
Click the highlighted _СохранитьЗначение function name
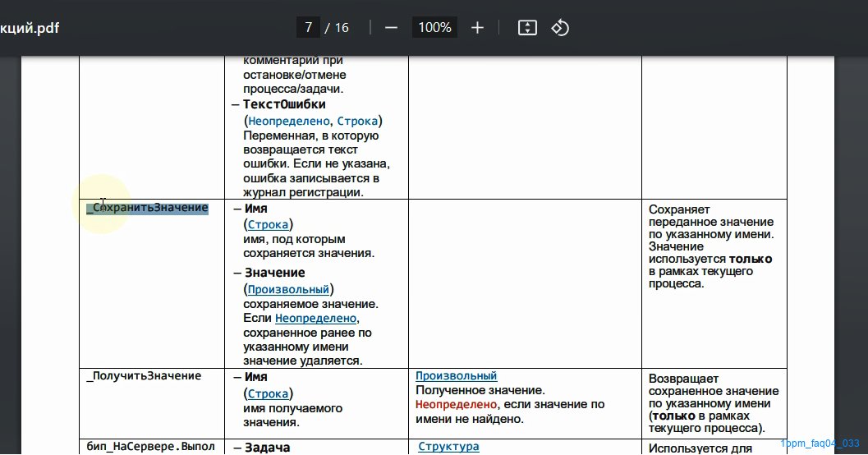point(147,208)
